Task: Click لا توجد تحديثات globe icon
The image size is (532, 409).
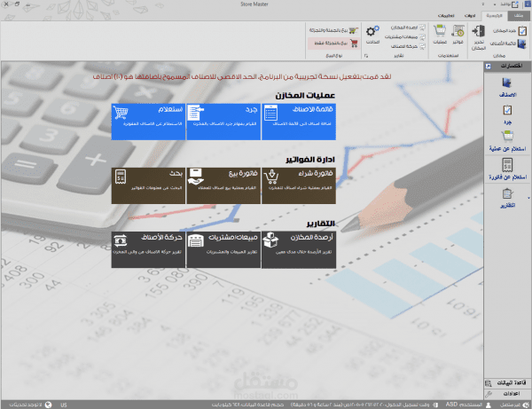Action: click(49, 405)
